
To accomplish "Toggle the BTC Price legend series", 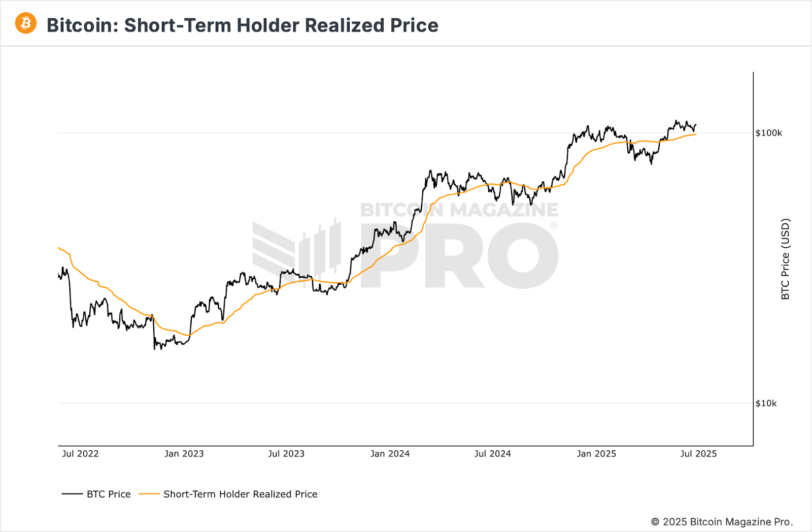I will [109, 494].
